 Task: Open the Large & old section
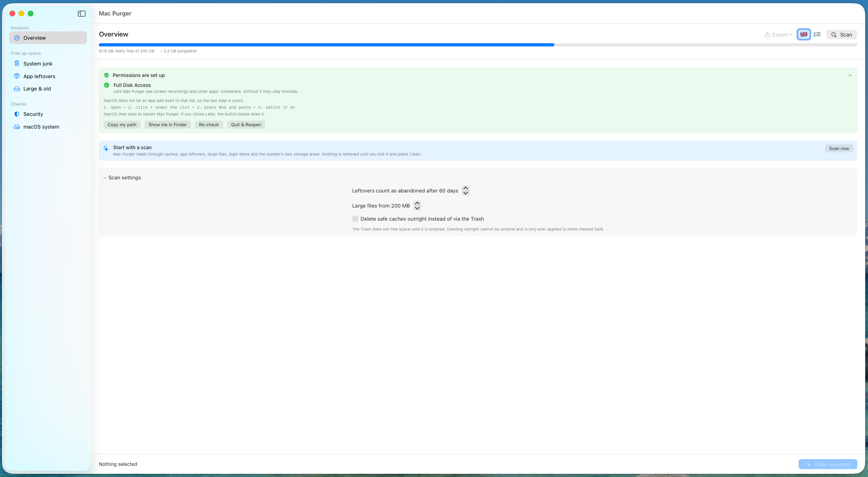[48, 88]
